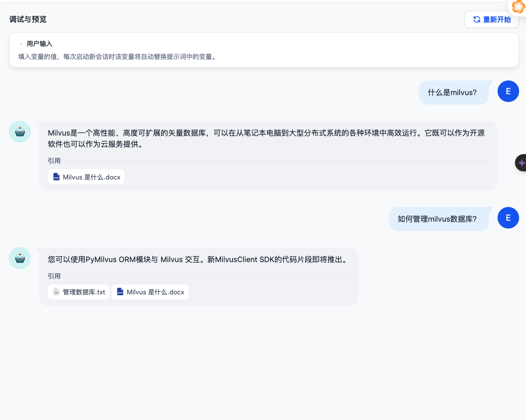Click bot avatar beside the PyMilvus ORM reply

pyautogui.click(x=20, y=258)
